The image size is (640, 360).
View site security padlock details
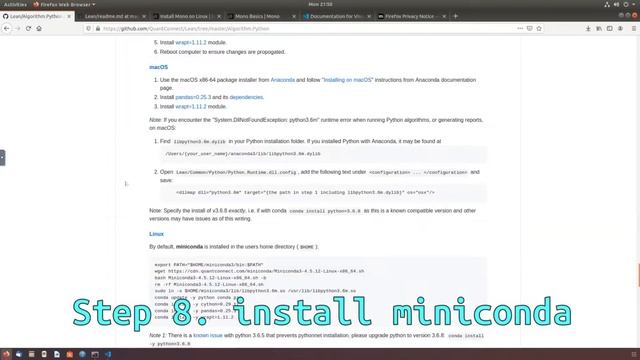98,29
